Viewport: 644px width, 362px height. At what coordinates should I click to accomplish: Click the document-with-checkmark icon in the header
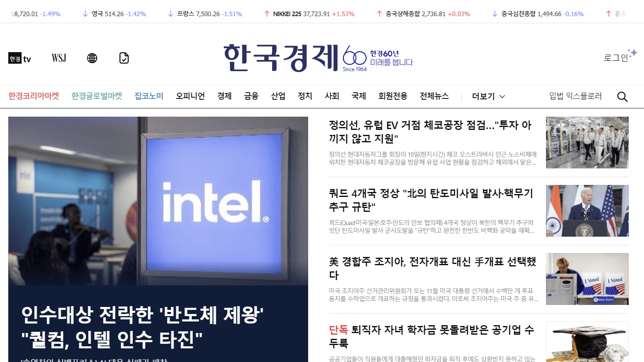click(124, 58)
